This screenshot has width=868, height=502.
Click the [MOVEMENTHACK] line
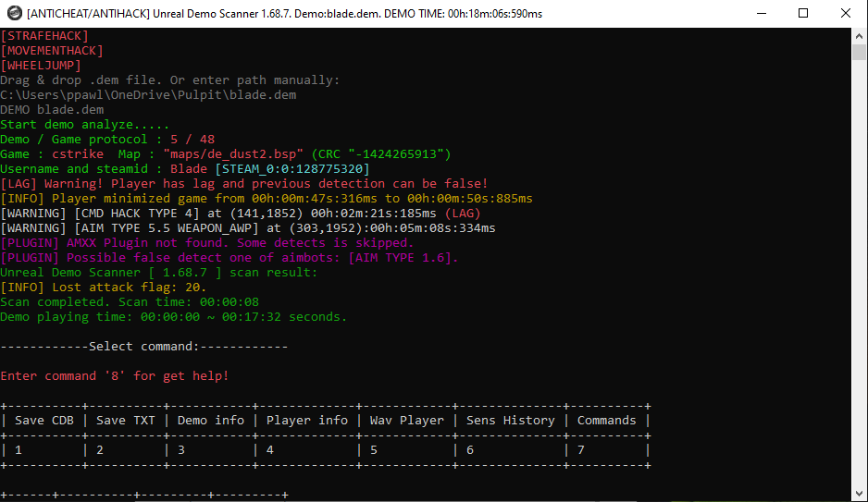[x=52, y=51]
